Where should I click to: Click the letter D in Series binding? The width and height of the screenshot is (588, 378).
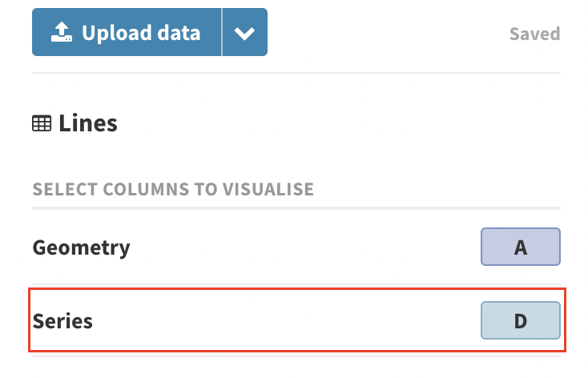[x=521, y=321]
